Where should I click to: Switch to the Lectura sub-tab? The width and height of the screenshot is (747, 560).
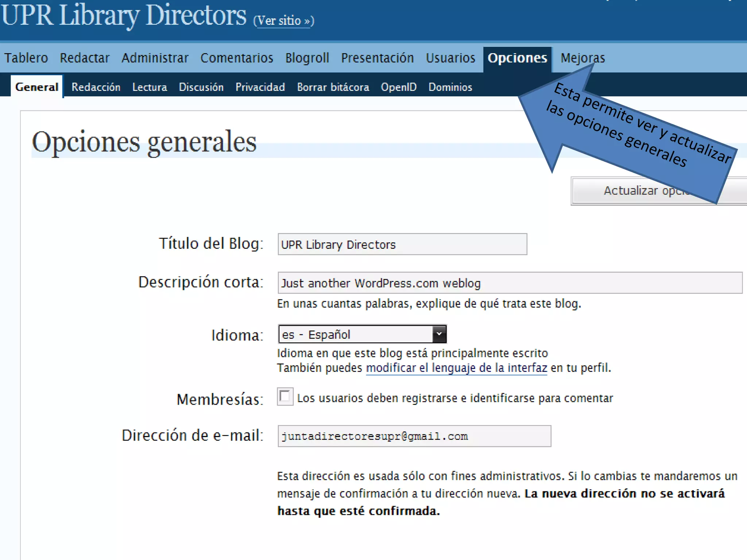pos(150,87)
